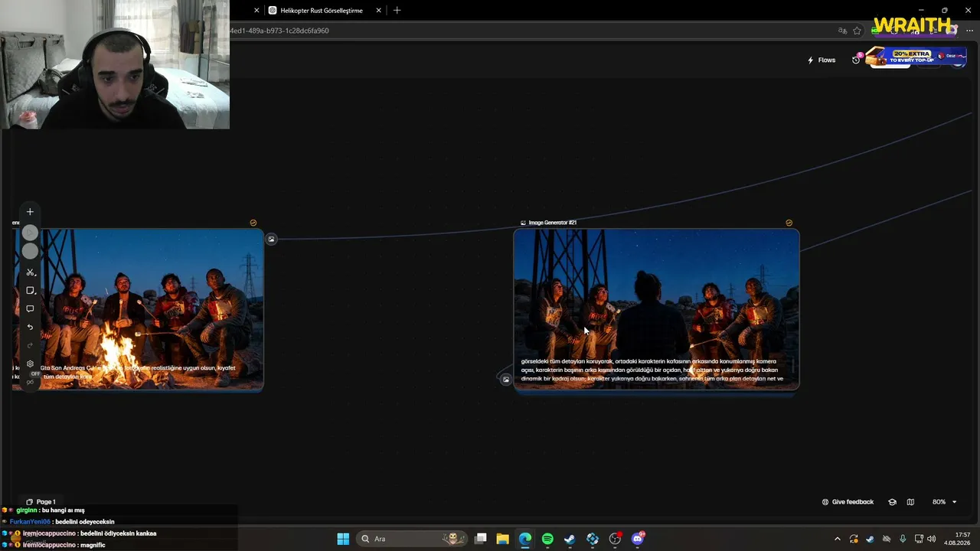This screenshot has width=980, height=551.
Task: Select the scissors cut tool
Action: [x=31, y=272]
